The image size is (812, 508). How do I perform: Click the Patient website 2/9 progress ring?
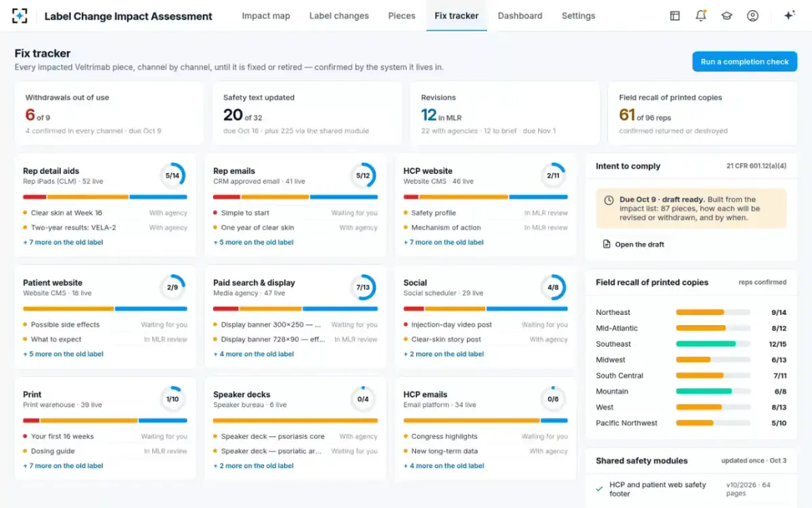tap(173, 287)
